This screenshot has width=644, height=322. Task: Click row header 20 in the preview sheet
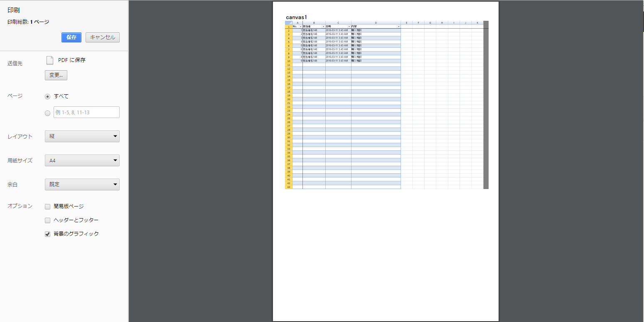tap(289, 99)
